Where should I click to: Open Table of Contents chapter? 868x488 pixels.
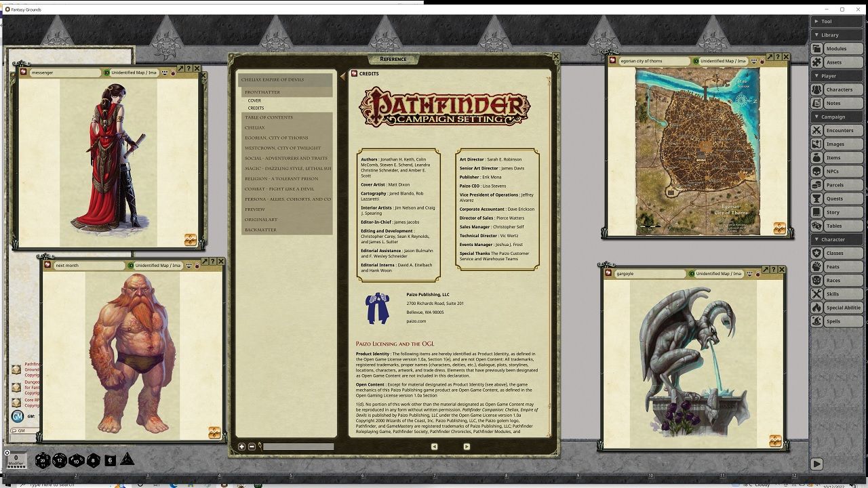pos(287,117)
